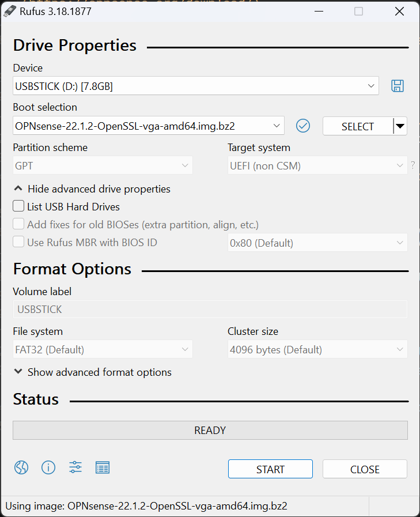Open application settings sliders icon

pyautogui.click(x=75, y=467)
